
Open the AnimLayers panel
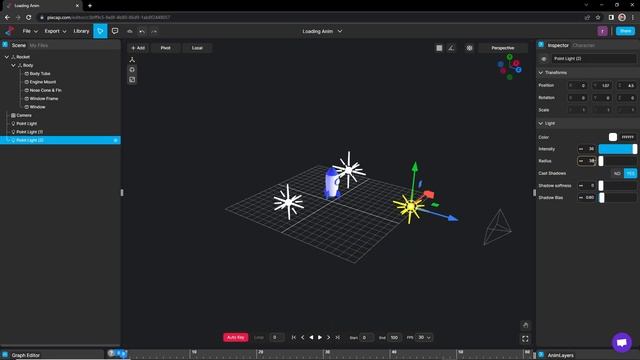coord(560,356)
